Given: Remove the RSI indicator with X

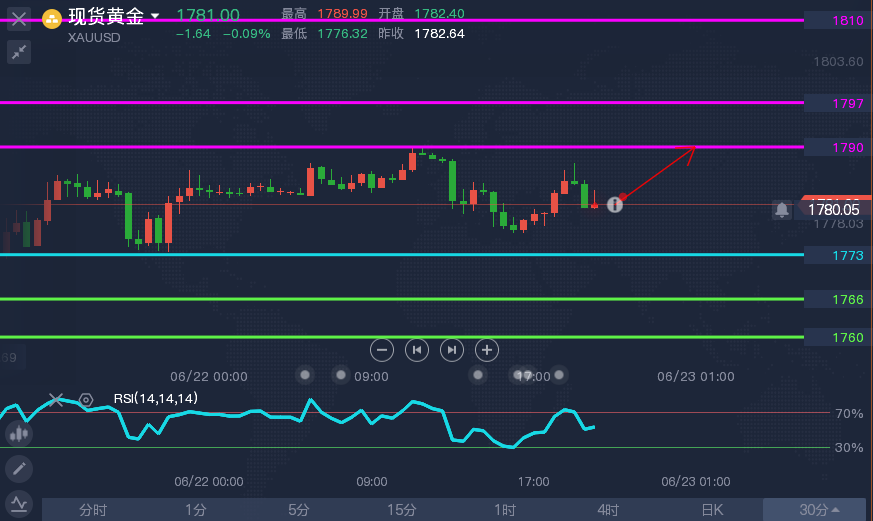Looking at the screenshot, I should [x=56, y=400].
